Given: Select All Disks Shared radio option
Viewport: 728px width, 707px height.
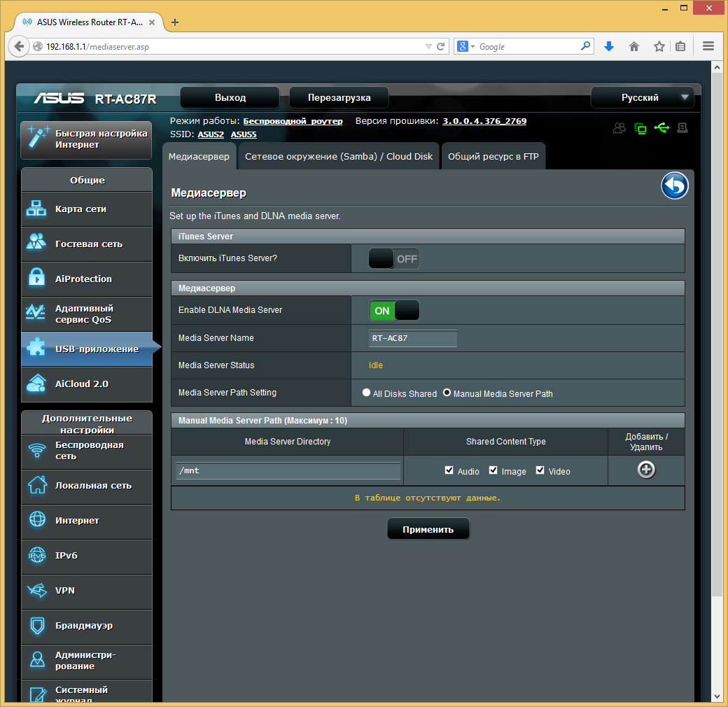Looking at the screenshot, I should point(366,393).
